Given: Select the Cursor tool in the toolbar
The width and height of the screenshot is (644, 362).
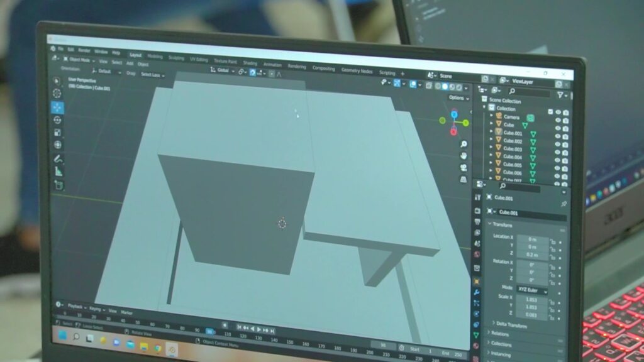Looking at the screenshot, I should pos(57,94).
